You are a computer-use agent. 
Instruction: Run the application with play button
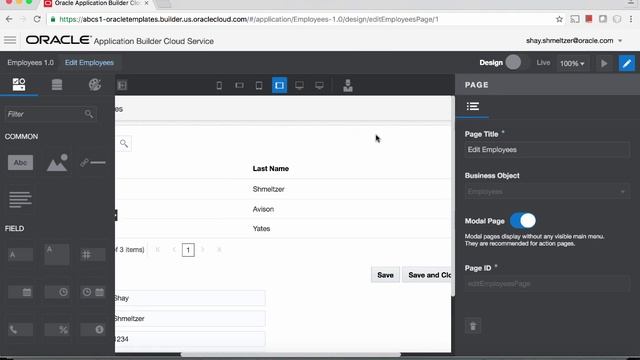click(x=604, y=63)
